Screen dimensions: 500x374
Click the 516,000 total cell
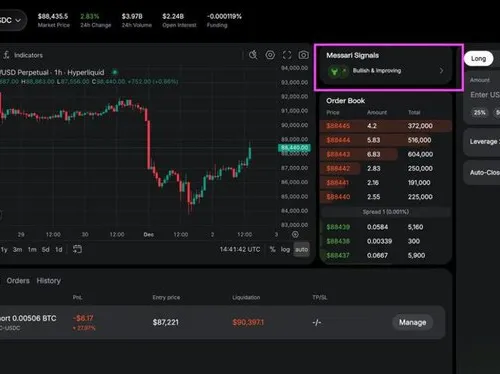coord(419,140)
